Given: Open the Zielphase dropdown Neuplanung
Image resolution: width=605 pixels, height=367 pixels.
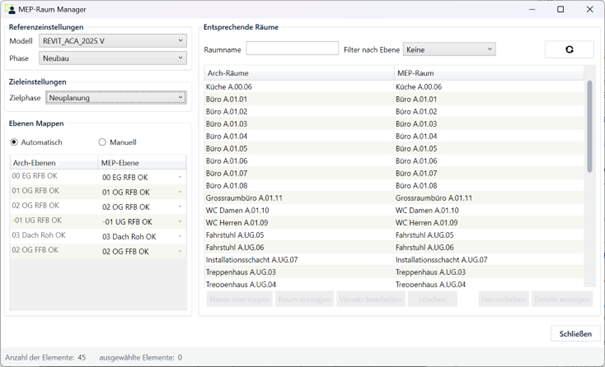Looking at the screenshot, I should click(x=116, y=98).
